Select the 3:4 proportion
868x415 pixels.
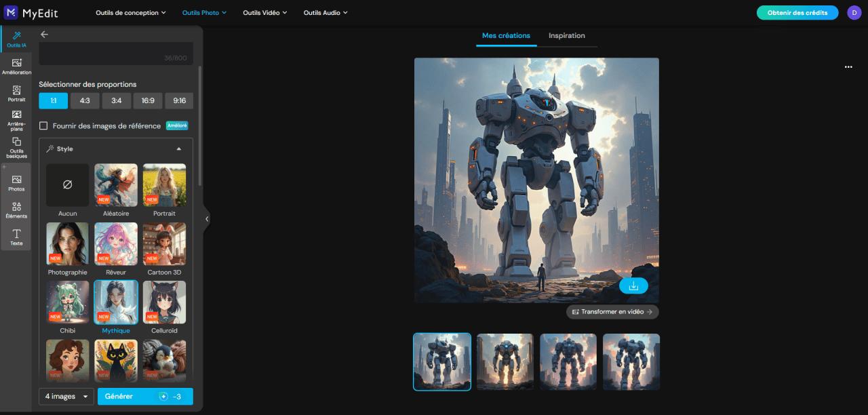click(x=116, y=100)
